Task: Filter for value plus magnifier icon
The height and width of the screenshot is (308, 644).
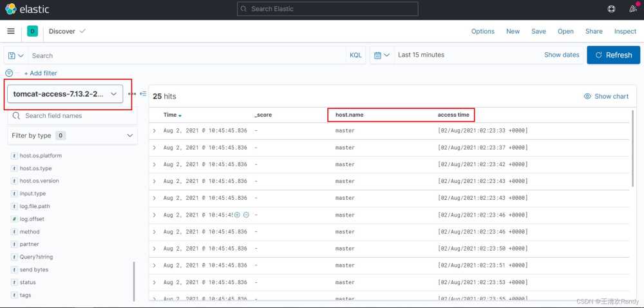Action: 237,215
